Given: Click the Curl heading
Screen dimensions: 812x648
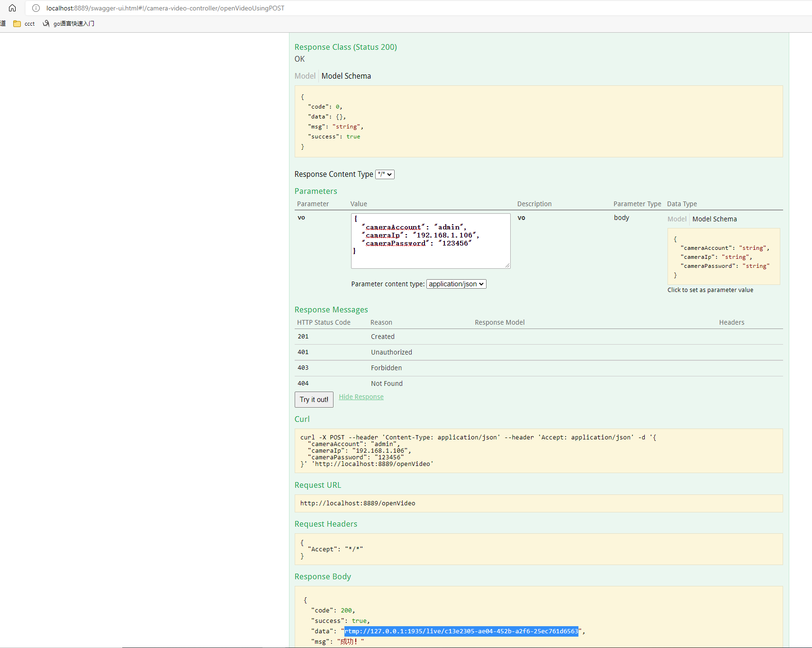Looking at the screenshot, I should pyautogui.click(x=302, y=419).
